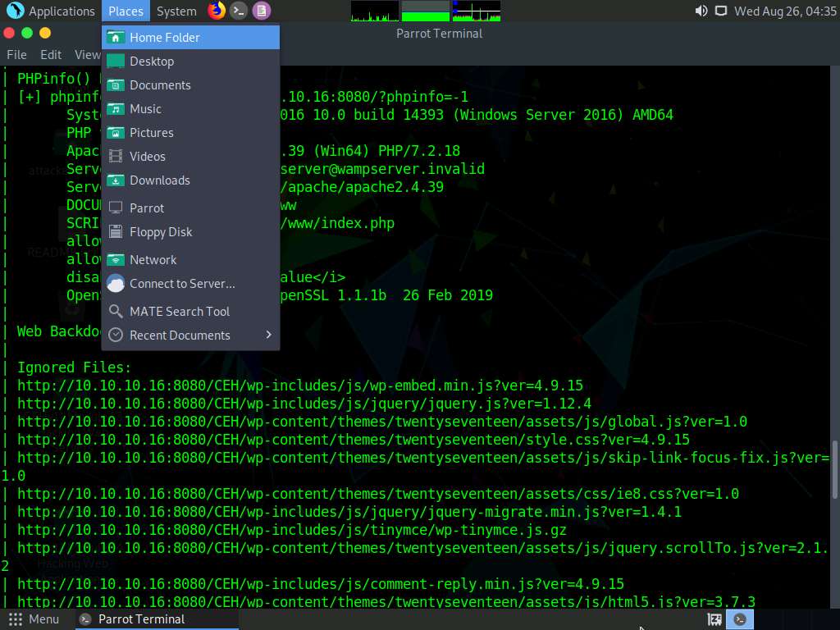Click the Documents folder icon

point(115,85)
